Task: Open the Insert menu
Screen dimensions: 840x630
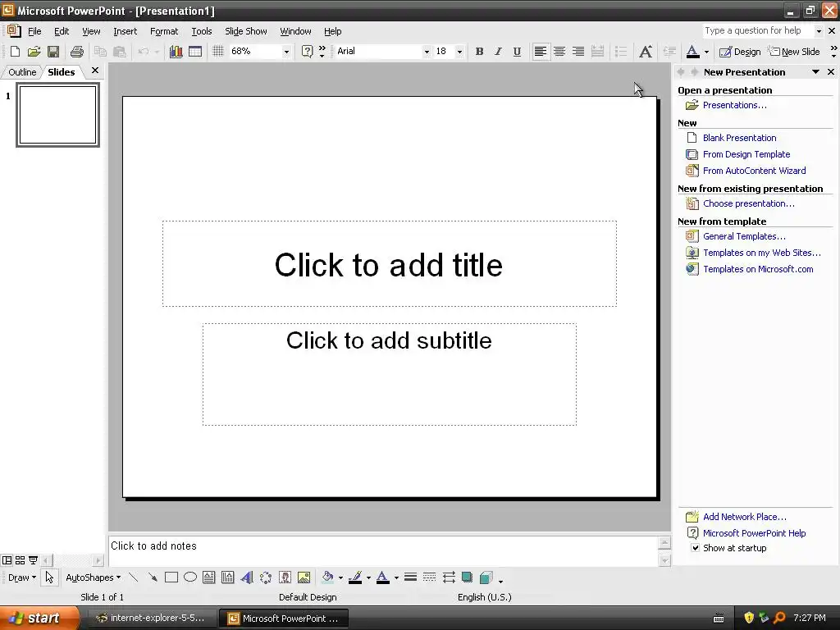Action: click(x=125, y=31)
